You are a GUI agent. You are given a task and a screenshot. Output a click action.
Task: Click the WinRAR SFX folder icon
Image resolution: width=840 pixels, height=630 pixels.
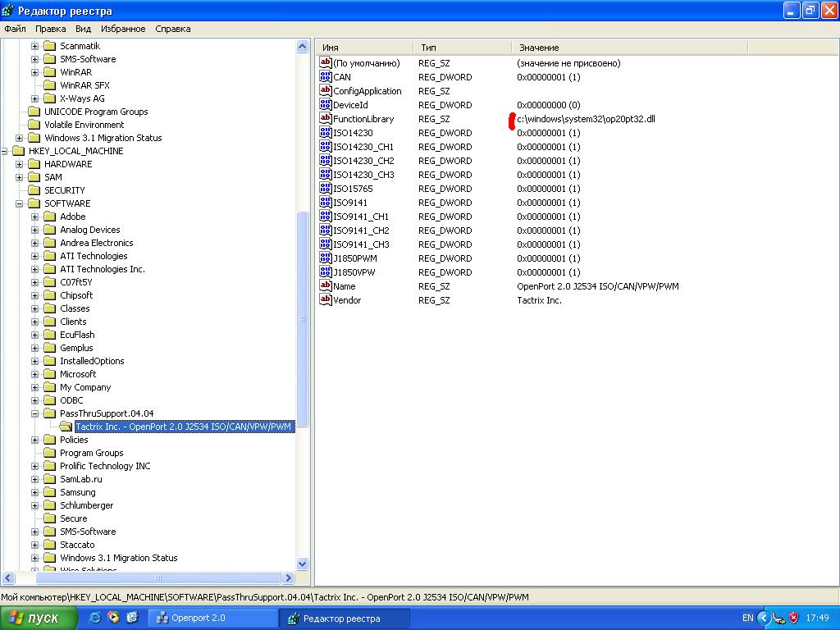(50, 85)
